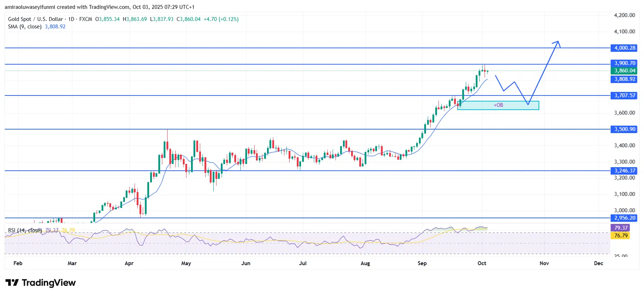The image size is (644, 296).
Task: Click the 3,707.57 horizontal level label
Action: [x=624, y=95]
